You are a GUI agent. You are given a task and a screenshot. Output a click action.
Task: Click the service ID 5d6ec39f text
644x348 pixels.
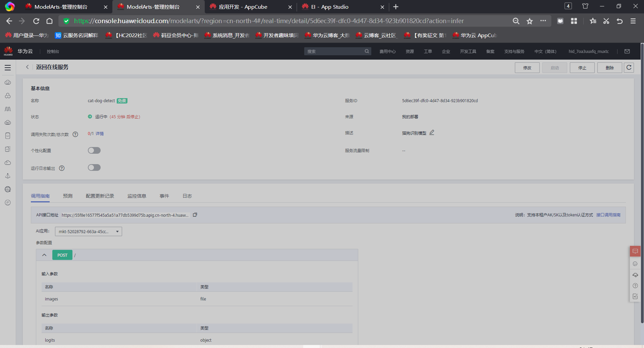[440, 101]
